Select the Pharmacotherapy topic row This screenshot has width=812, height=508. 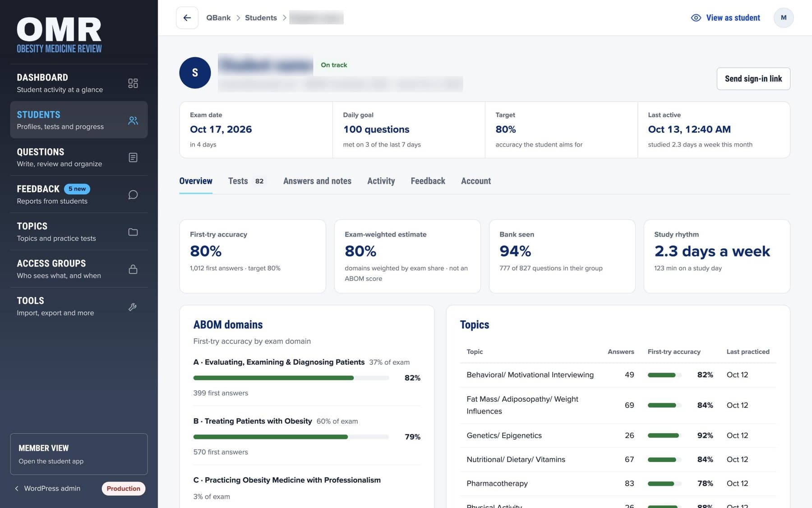pos(618,484)
